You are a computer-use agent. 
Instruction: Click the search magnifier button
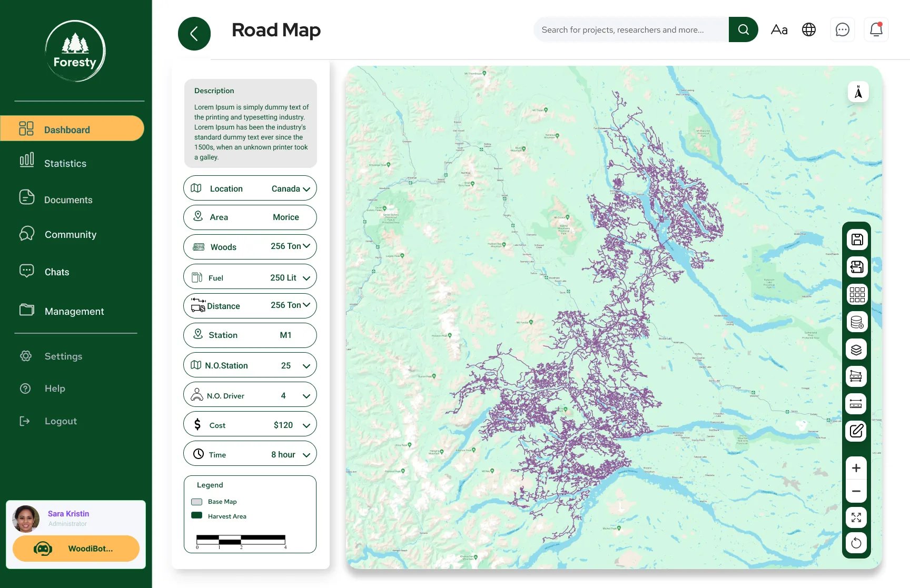point(743,29)
